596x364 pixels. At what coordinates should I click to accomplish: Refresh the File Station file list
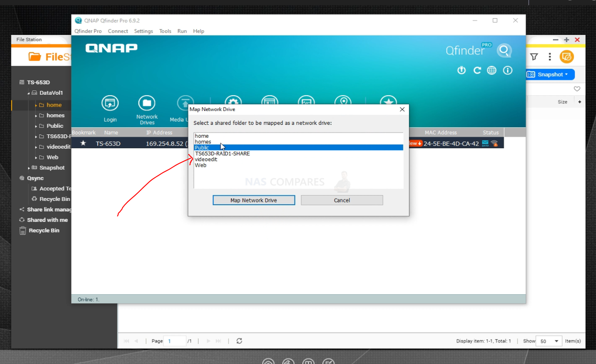point(239,341)
